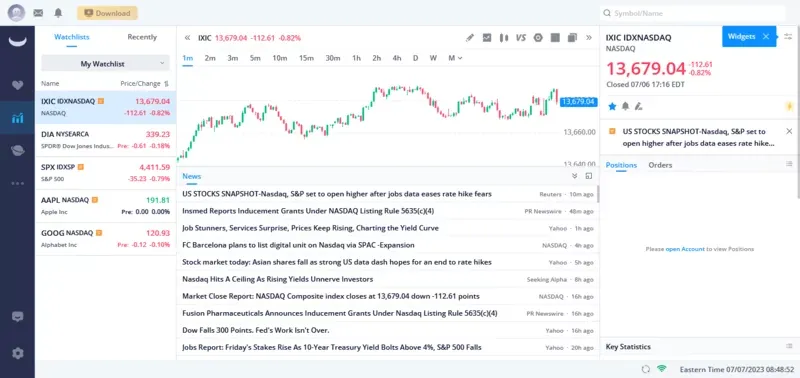Sort watchlist by Price/Change

[166, 84]
